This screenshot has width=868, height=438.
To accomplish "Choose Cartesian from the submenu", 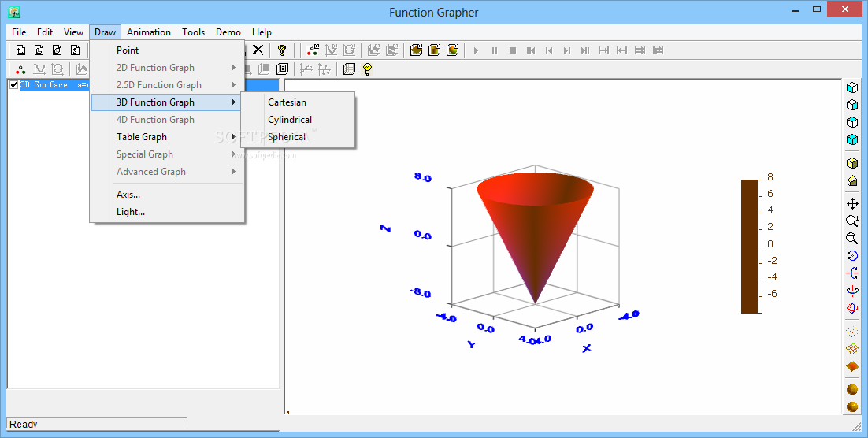I will click(x=298, y=102).
